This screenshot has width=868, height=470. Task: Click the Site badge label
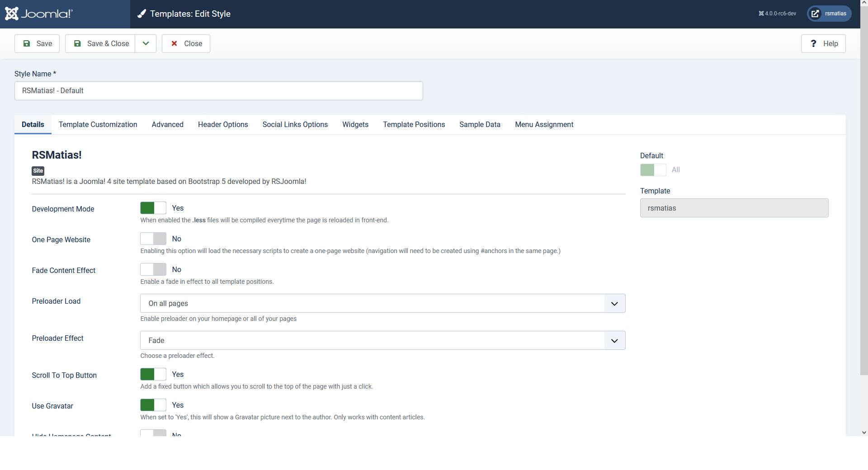pos(38,171)
